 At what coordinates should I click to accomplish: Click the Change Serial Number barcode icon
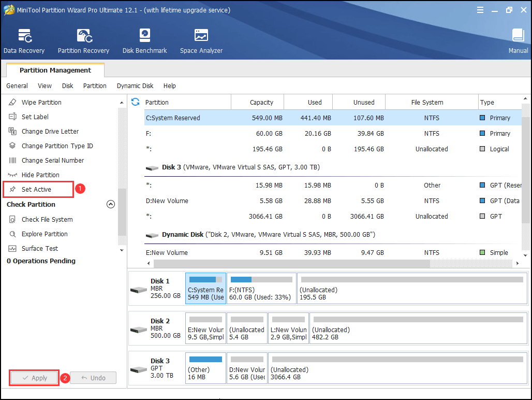pos(12,160)
